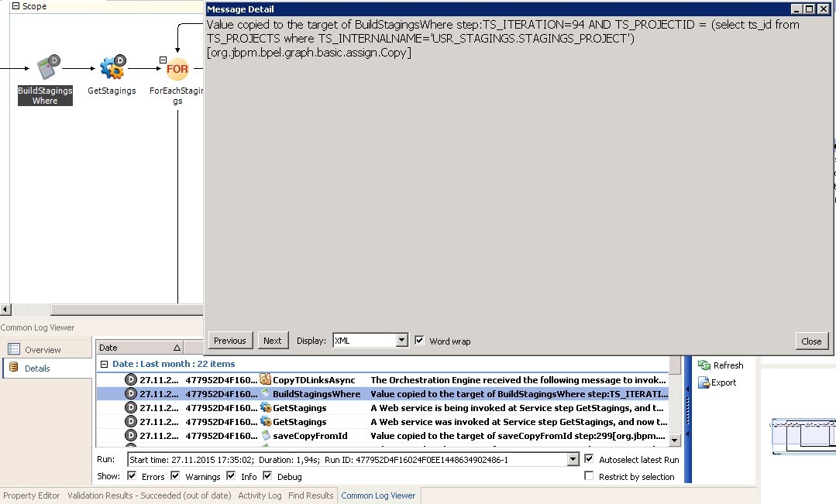Image resolution: width=836 pixels, height=504 pixels.
Task: Switch to the Find Results tab
Action: (311, 495)
